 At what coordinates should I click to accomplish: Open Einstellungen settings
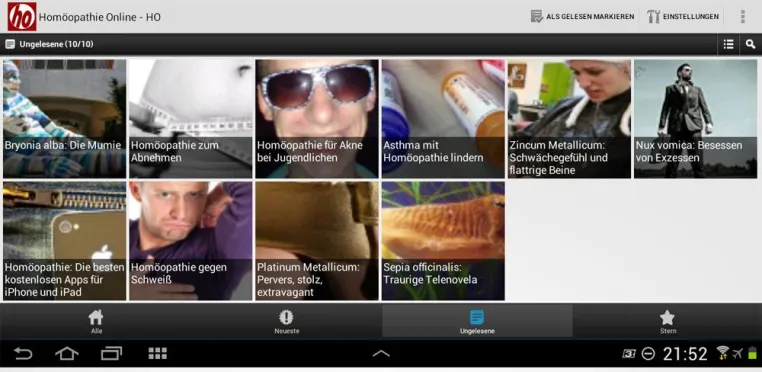pyautogui.click(x=683, y=17)
